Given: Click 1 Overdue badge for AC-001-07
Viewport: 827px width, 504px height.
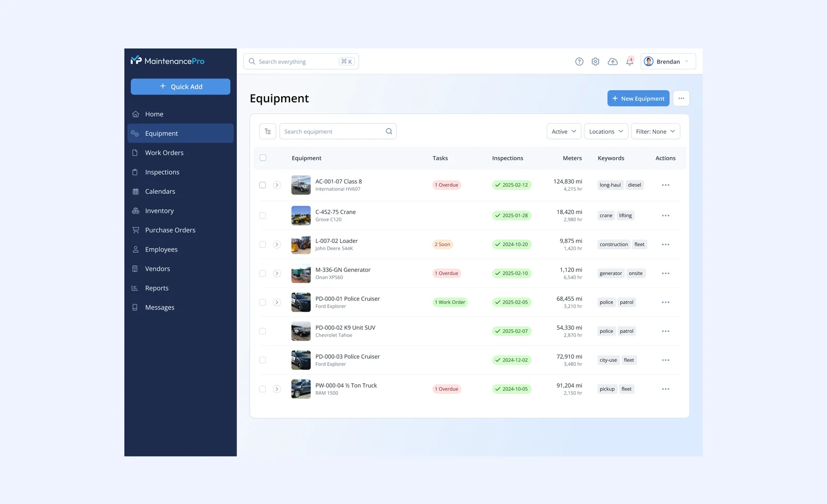Looking at the screenshot, I should (447, 185).
